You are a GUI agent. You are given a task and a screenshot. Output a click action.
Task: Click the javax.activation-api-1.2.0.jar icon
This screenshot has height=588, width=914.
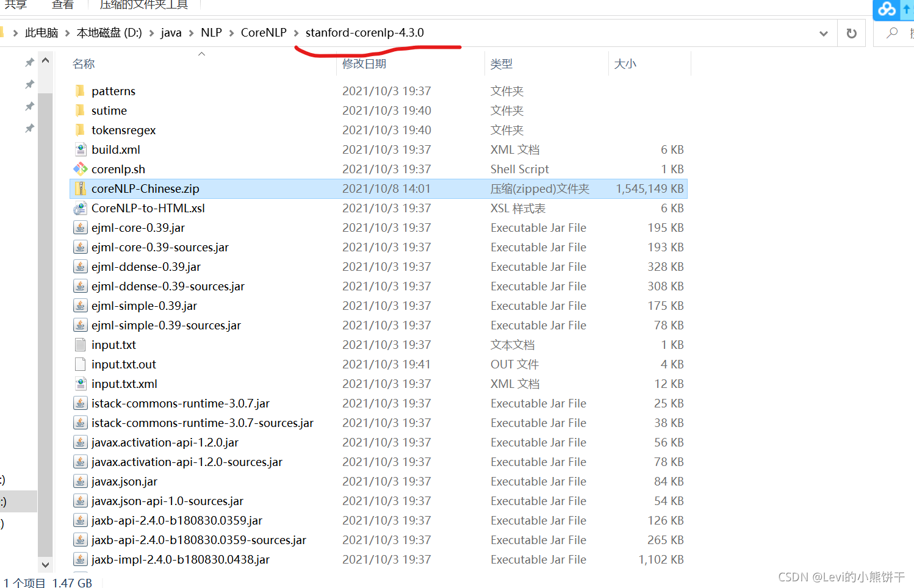(80, 442)
